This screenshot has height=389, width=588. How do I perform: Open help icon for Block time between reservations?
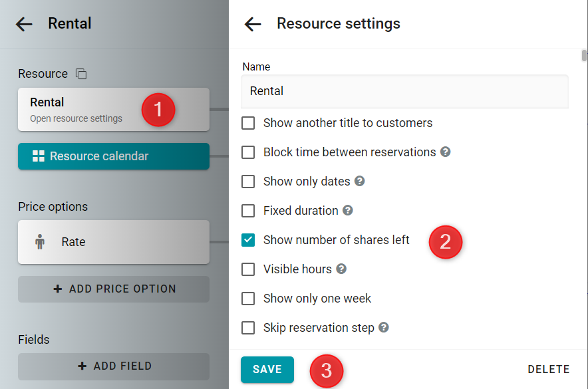[x=445, y=152]
